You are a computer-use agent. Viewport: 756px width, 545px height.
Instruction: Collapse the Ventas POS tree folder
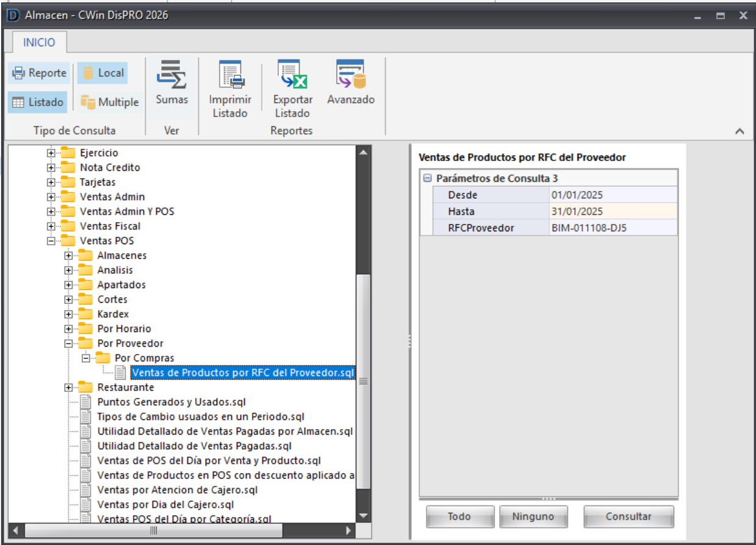[x=51, y=241]
